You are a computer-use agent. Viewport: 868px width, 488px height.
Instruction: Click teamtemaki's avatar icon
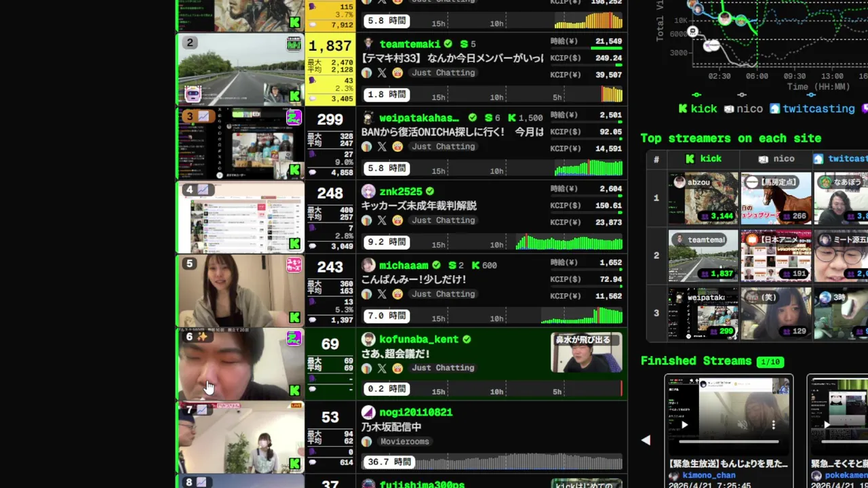pos(368,44)
